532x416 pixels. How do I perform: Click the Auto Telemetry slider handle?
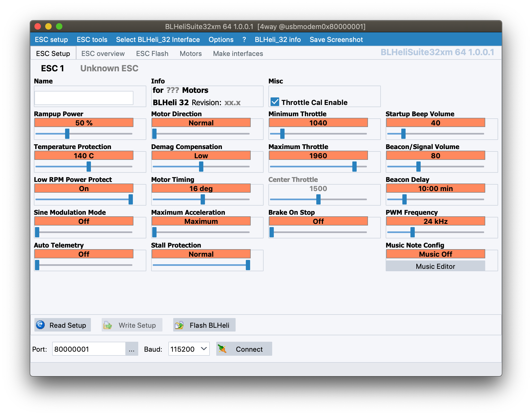(37, 265)
